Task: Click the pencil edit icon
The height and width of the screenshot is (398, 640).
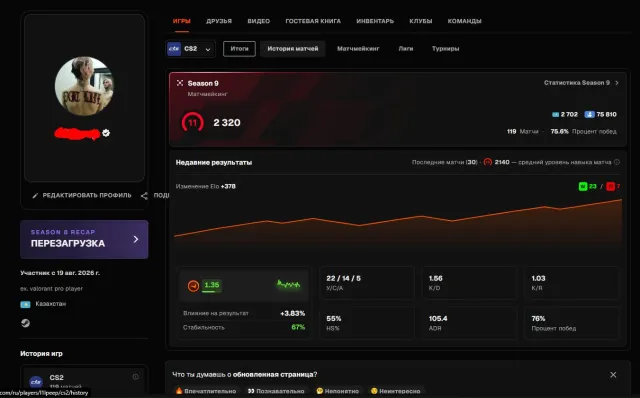Action: point(35,196)
